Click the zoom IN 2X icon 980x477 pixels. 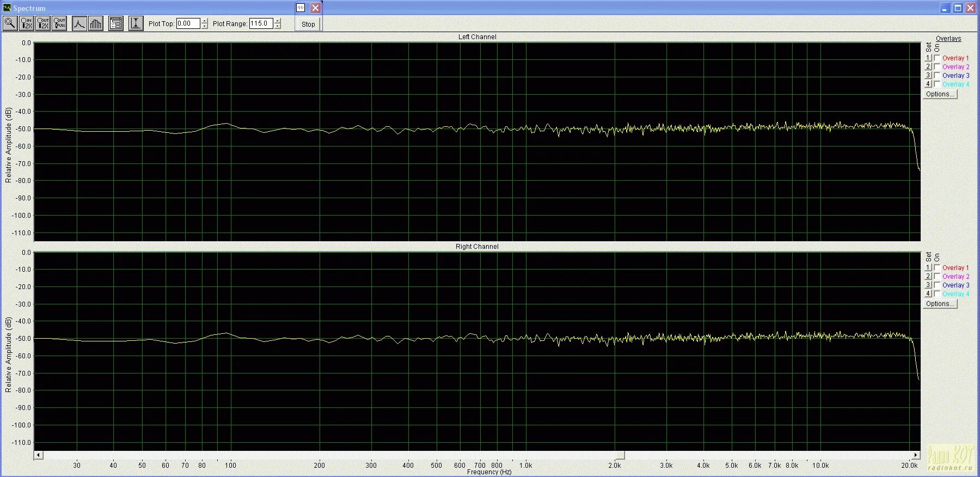pyautogui.click(x=27, y=23)
